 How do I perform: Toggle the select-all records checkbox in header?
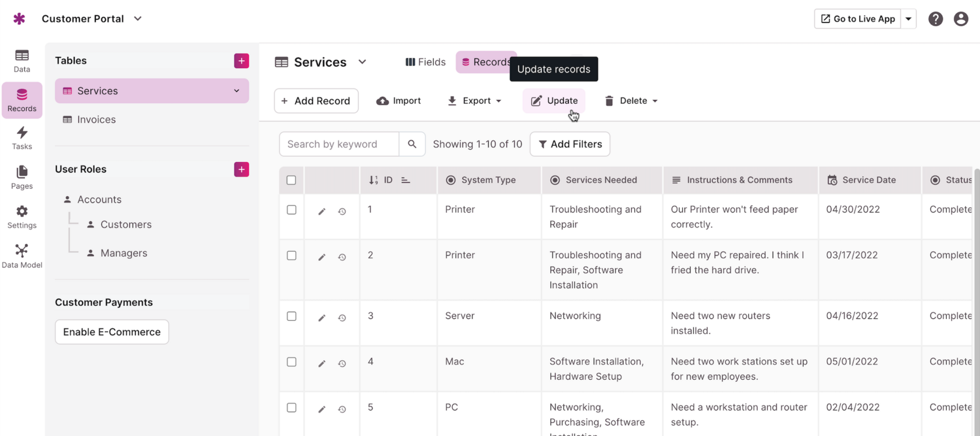291,180
